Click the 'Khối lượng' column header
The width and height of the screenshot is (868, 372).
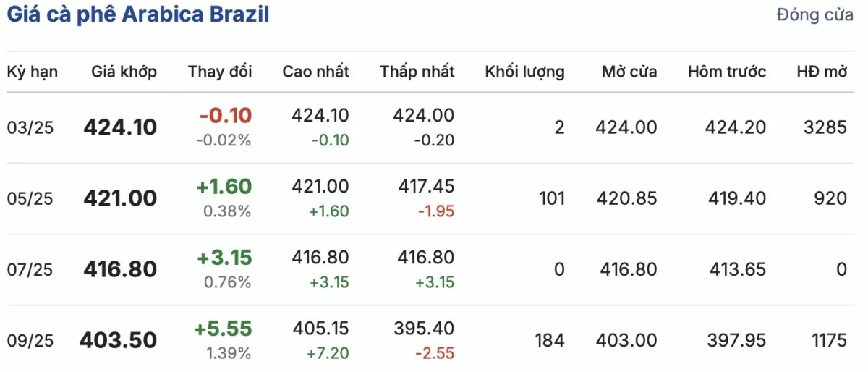[524, 72]
